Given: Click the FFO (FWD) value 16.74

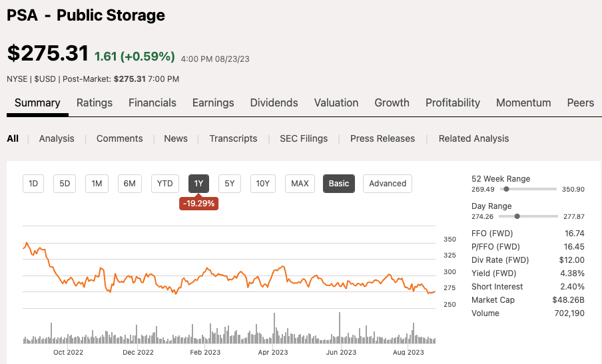Looking at the screenshot, I should coord(574,233).
